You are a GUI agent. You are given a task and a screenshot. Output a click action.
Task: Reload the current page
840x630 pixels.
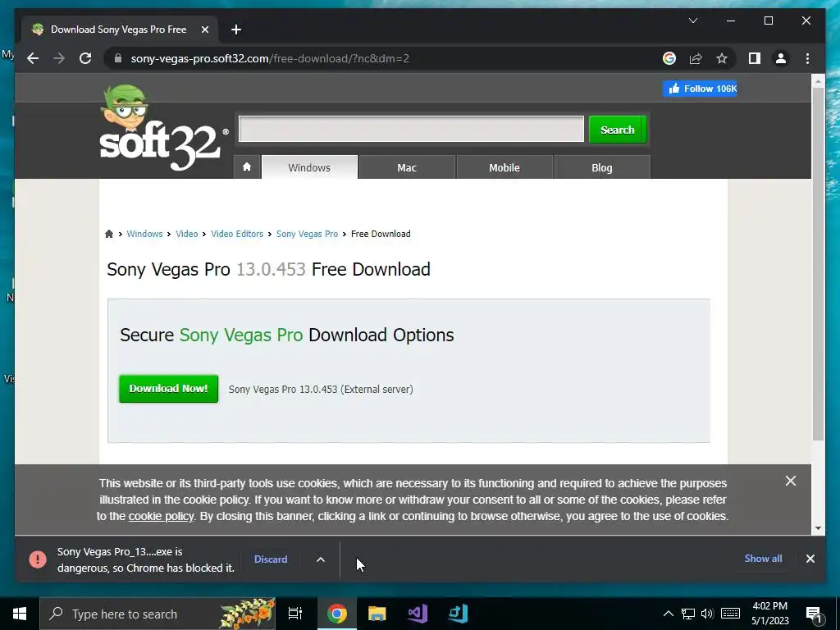coord(85,58)
